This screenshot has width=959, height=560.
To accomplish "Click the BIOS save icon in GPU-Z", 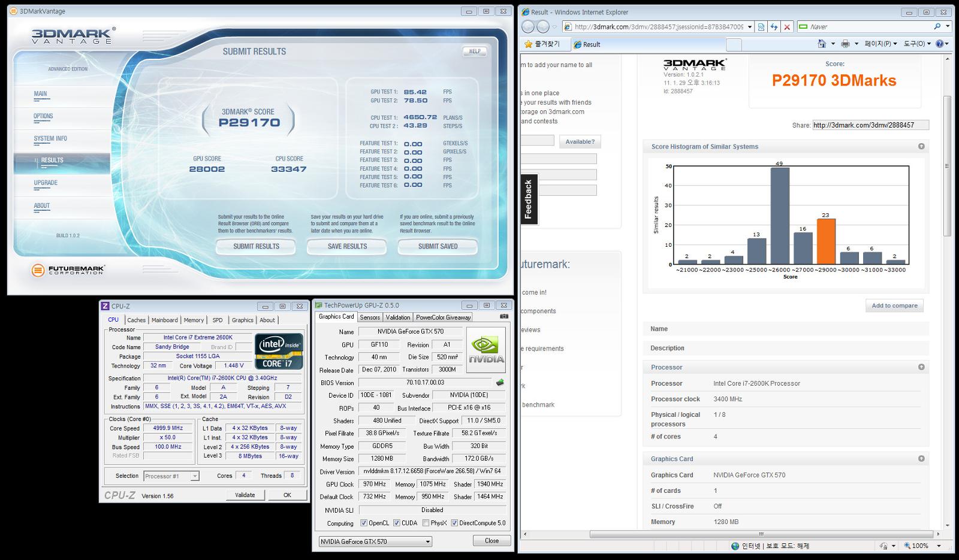I will [500, 382].
